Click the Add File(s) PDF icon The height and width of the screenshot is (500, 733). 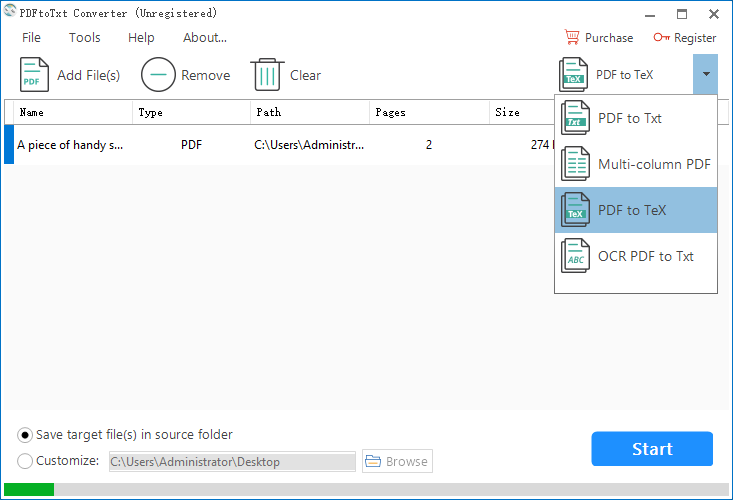pyautogui.click(x=34, y=74)
